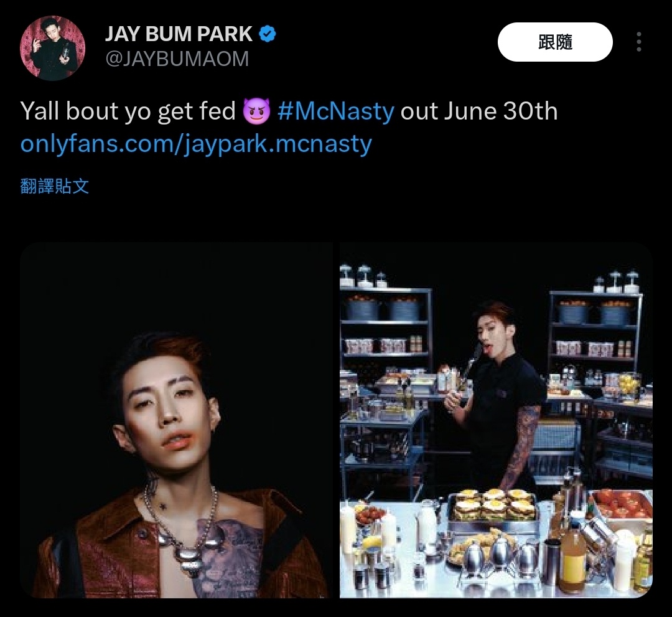View the right kitchen photo
The image size is (672, 617).
pyautogui.click(x=496, y=420)
